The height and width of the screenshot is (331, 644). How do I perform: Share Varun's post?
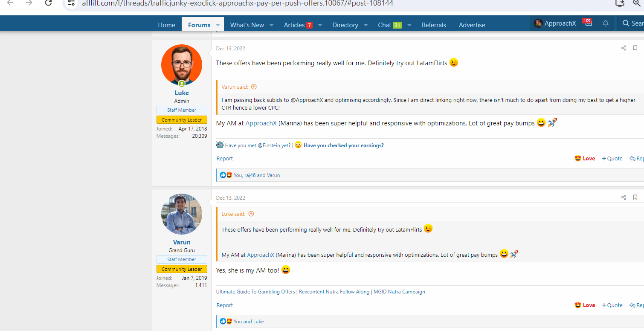[x=624, y=197]
